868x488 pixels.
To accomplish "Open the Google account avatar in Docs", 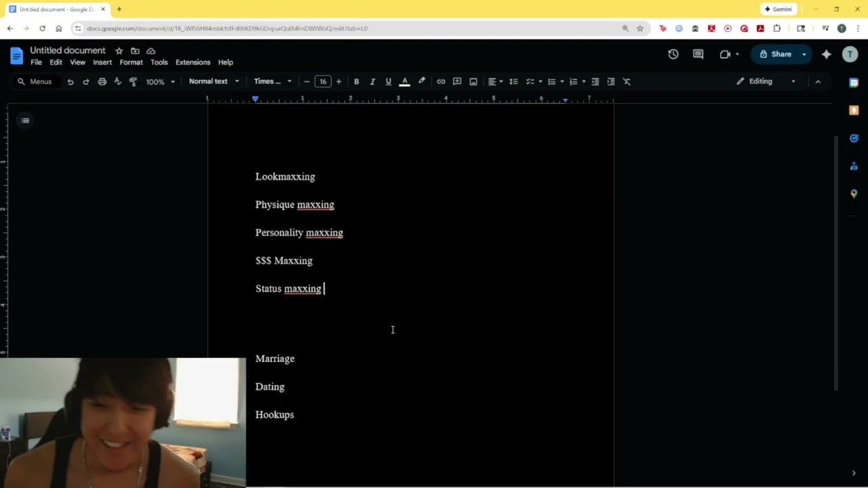I will click(x=850, y=54).
